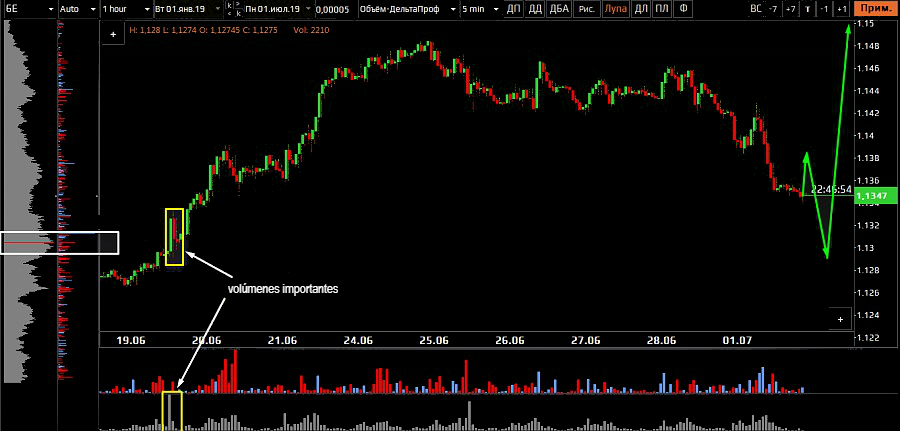The width and height of the screenshot is (900, 431).
Task: Click the T button in top-right toolbar
Action: click(808, 9)
